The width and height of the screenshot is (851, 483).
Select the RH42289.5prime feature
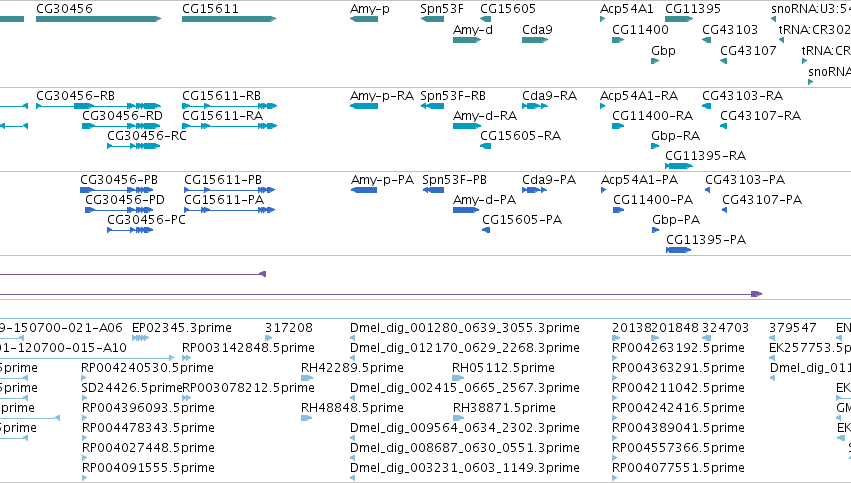pyautogui.click(x=307, y=378)
